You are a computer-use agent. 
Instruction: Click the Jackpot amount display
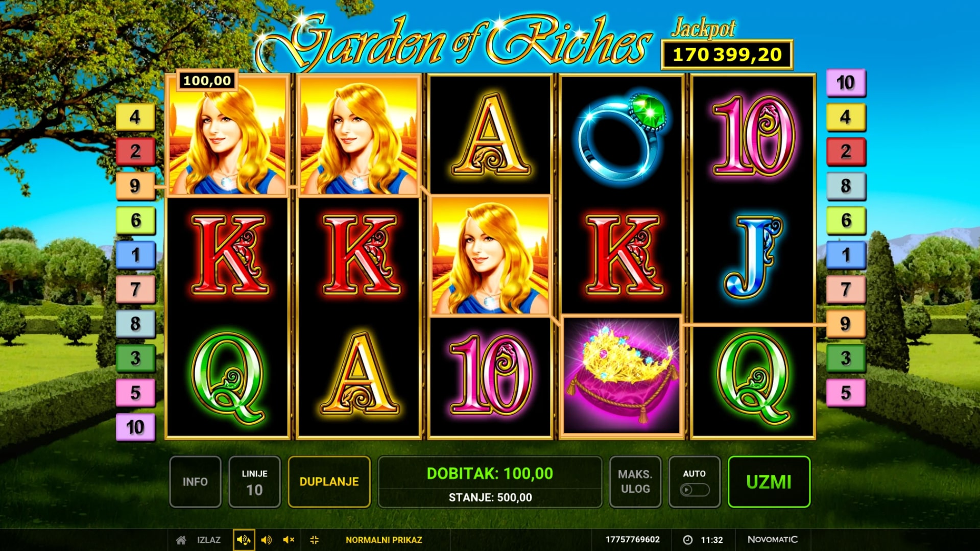pos(727,54)
